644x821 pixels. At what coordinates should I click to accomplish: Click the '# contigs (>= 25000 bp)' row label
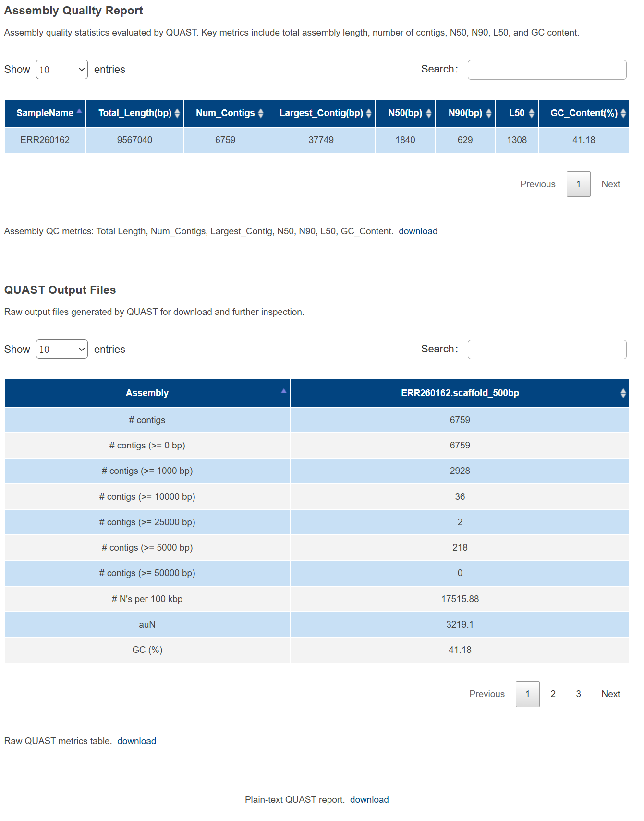147,522
